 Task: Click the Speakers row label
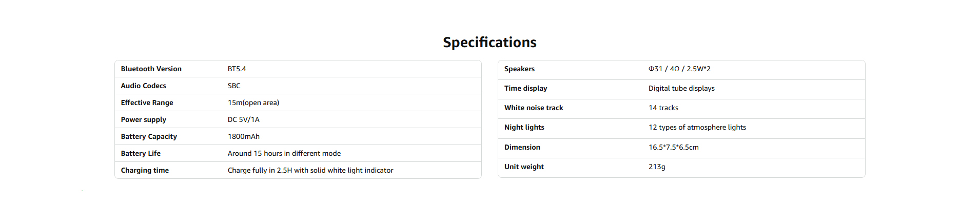point(519,69)
